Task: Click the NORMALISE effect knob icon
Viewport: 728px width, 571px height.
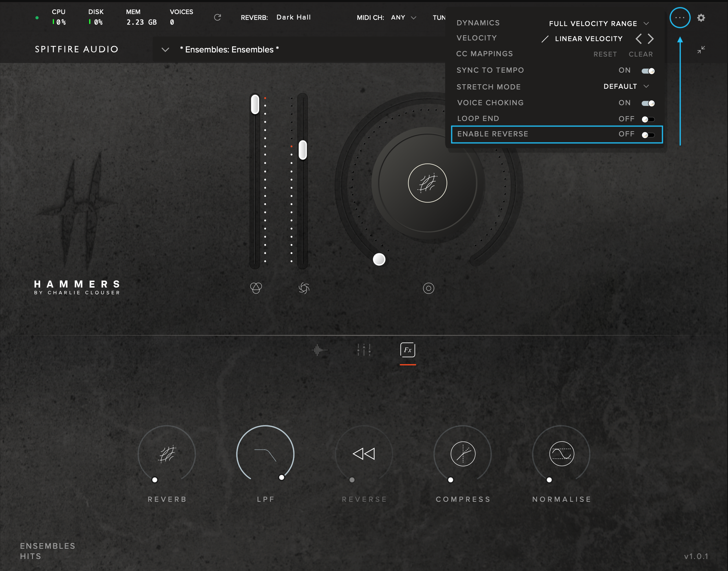Action: point(561,454)
